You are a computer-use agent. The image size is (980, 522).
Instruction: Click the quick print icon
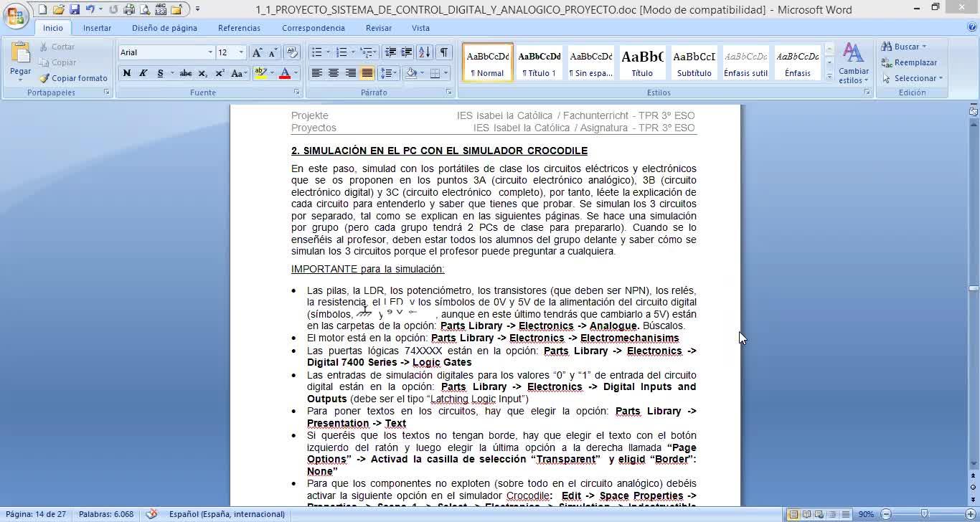pyautogui.click(x=129, y=10)
